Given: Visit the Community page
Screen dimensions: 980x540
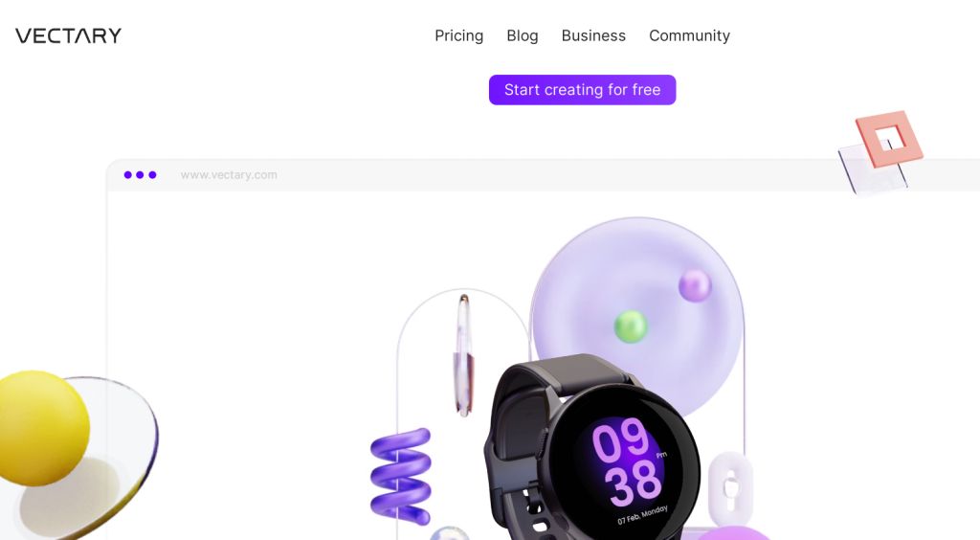Looking at the screenshot, I should pyautogui.click(x=689, y=36).
